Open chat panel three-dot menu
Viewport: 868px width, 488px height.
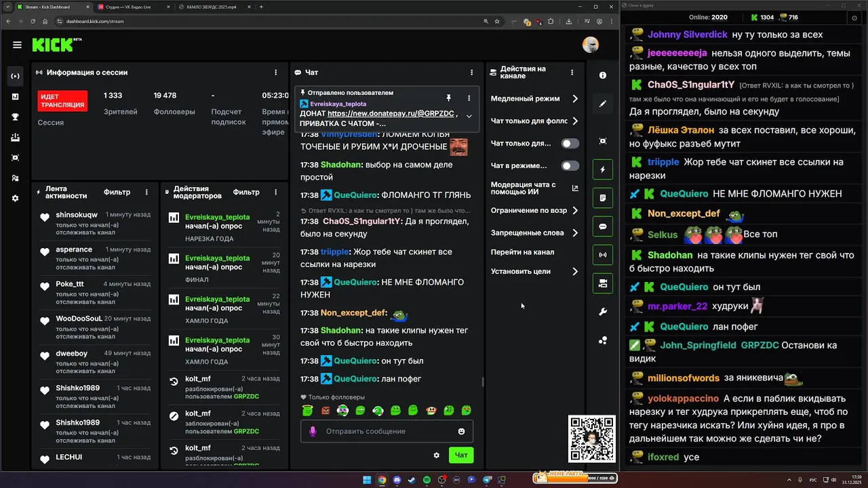(472, 73)
